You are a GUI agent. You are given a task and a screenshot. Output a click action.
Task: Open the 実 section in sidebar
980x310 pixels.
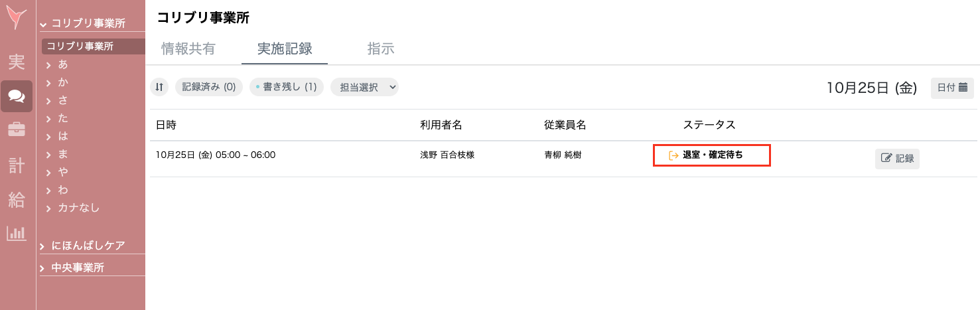(x=17, y=62)
